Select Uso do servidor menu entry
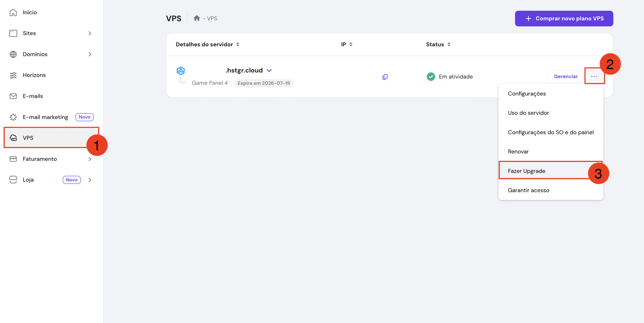The image size is (644, 323). [528, 113]
